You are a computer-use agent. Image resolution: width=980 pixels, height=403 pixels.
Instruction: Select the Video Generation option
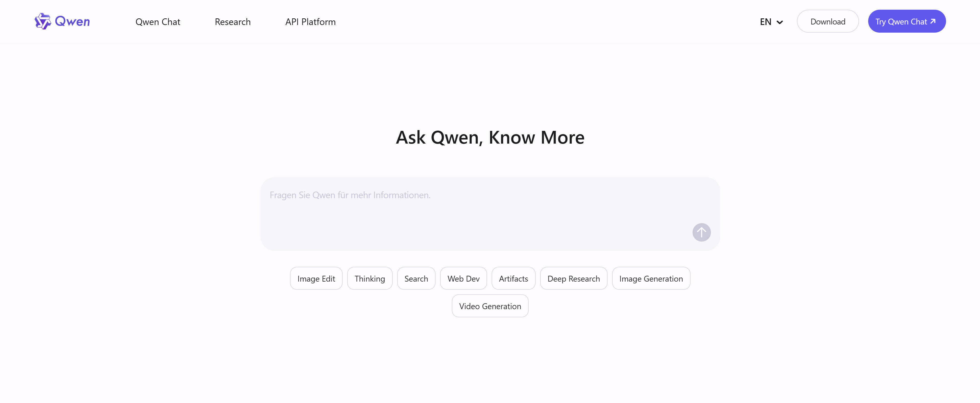(x=490, y=306)
